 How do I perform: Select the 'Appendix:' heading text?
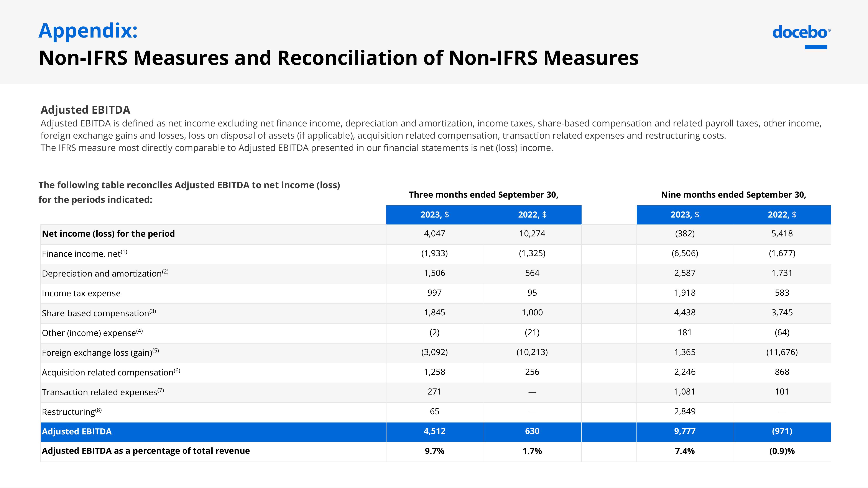tap(88, 31)
